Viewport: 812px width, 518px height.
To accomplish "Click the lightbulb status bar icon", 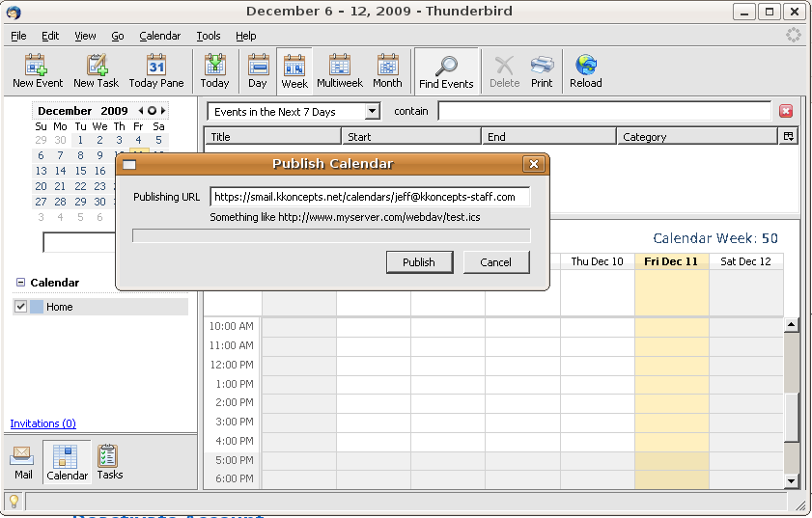I will 14,501.
